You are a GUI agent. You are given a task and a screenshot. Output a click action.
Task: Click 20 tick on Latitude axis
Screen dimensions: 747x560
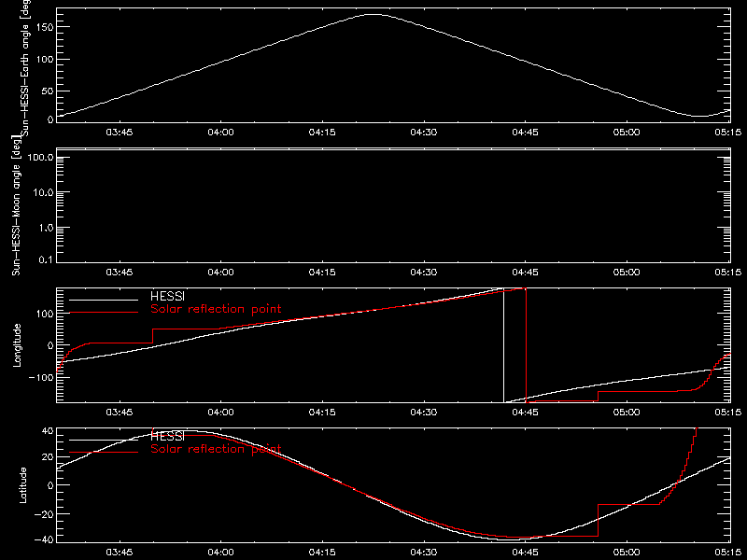48,457
